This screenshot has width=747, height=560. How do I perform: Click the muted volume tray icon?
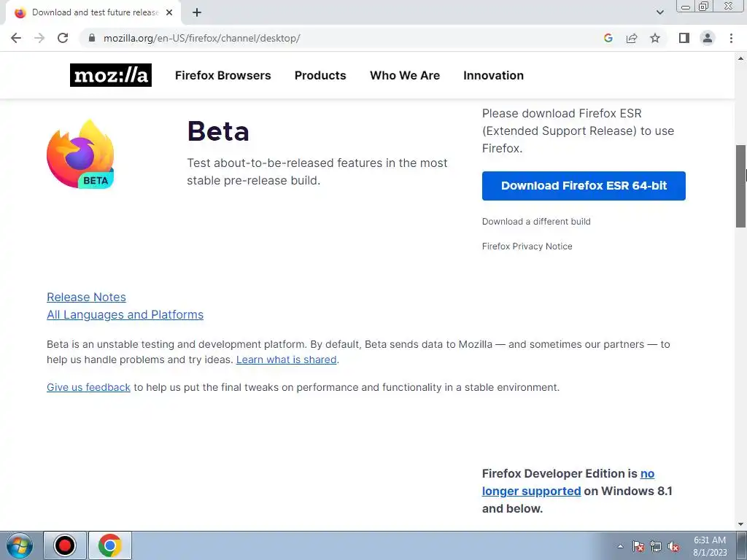pos(673,546)
